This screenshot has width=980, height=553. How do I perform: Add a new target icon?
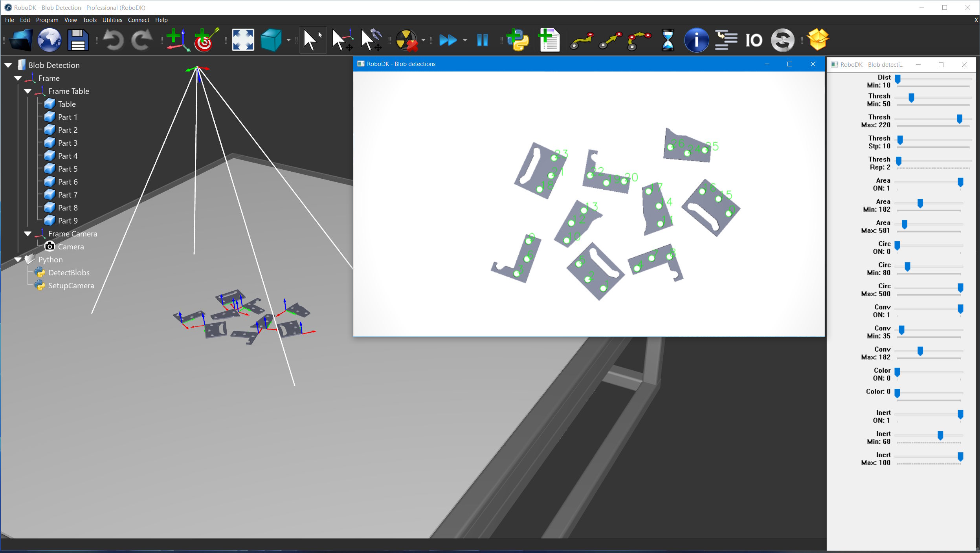pos(206,40)
